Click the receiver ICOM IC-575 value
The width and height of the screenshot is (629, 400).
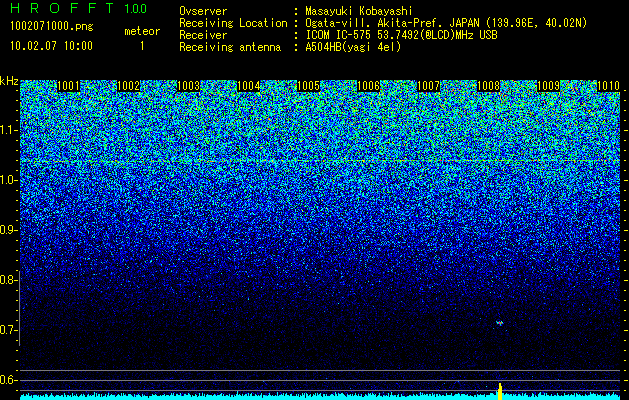point(401,35)
